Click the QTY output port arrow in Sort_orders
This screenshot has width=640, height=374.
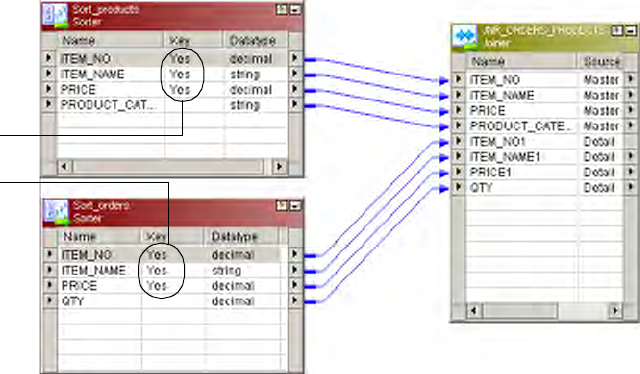pos(294,301)
